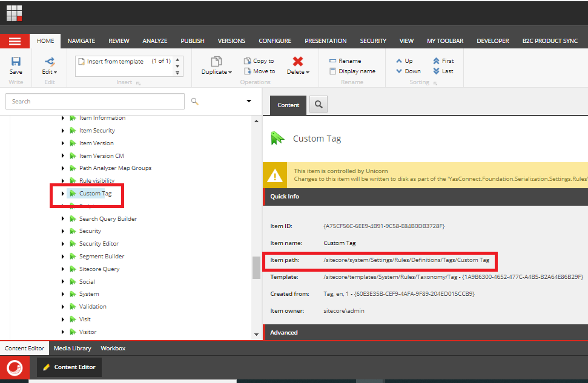
Task: Open the search filter dropdown arrow
Action: tap(248, 101)
